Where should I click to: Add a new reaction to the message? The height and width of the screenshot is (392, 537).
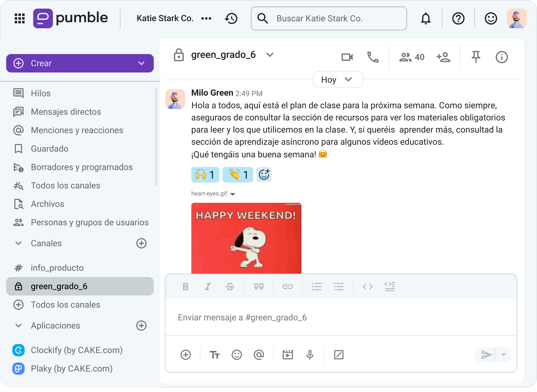pos(264,175)
